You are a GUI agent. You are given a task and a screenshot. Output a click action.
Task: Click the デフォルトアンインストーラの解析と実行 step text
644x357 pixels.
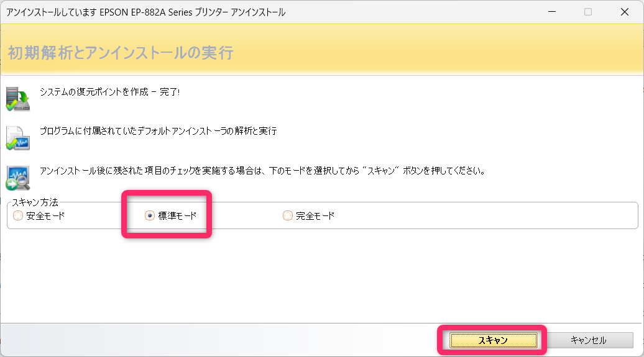coord(158,131)
